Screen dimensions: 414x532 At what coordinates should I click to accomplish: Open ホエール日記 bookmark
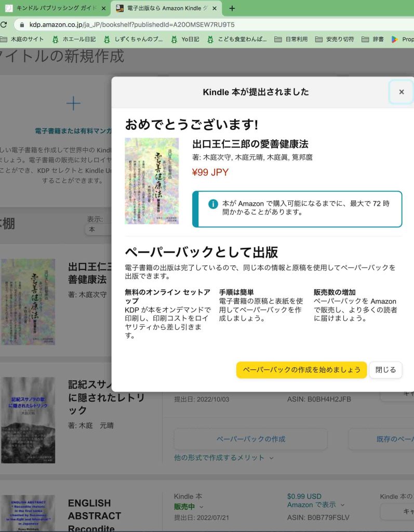[74, 39]
